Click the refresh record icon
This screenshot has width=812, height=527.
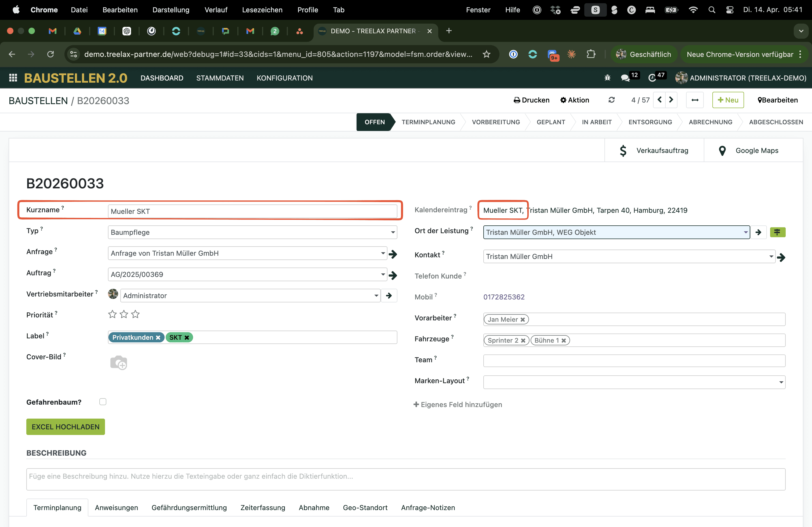pos(611,100)
